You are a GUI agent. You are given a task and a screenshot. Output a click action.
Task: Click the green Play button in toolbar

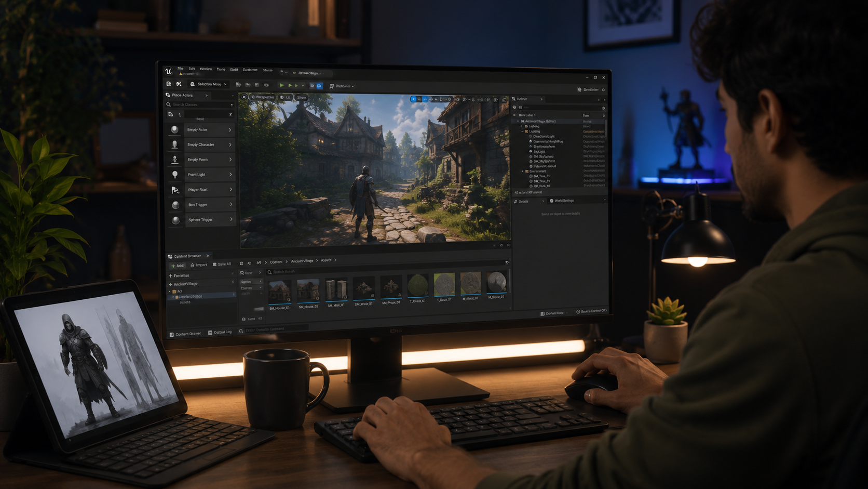282,85
